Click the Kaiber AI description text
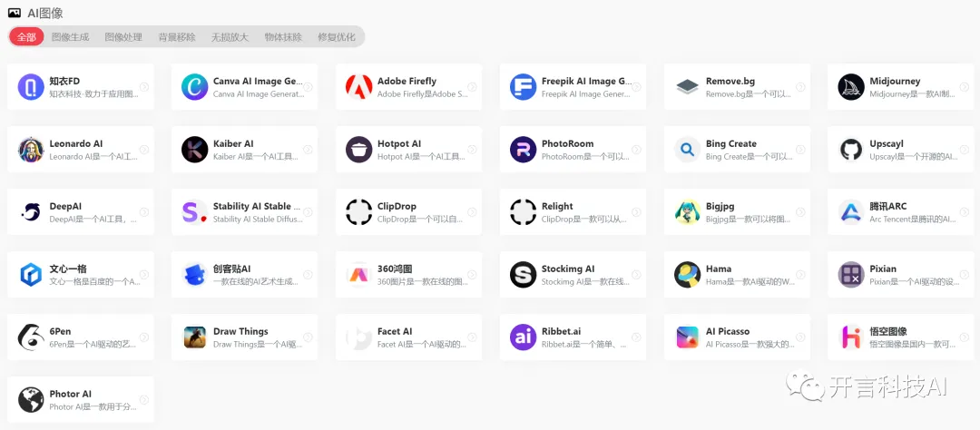980x430 pixels. [x=257, y=157]
